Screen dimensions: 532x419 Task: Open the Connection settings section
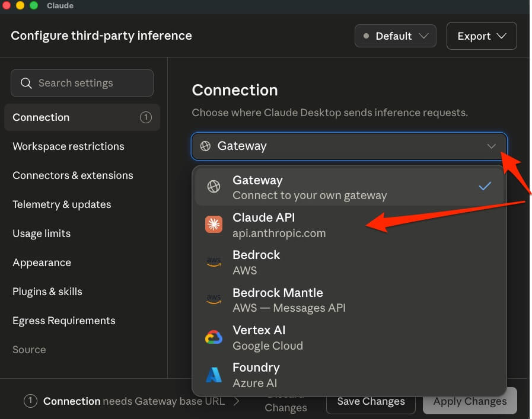(82, 117)
